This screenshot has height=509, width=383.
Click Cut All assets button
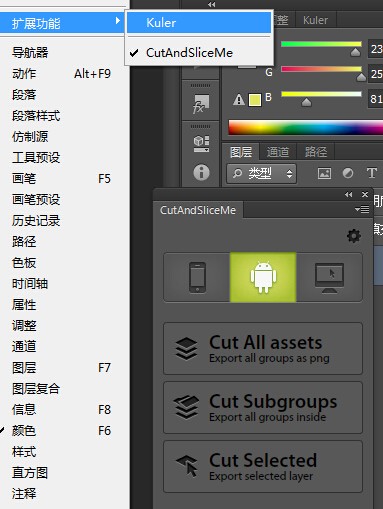point(263,349)
